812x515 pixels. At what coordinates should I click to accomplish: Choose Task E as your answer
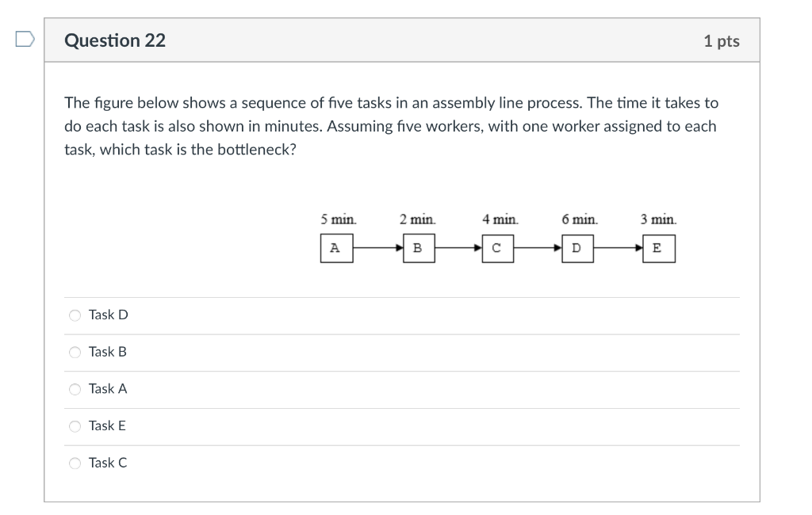(x=75, y=426)
